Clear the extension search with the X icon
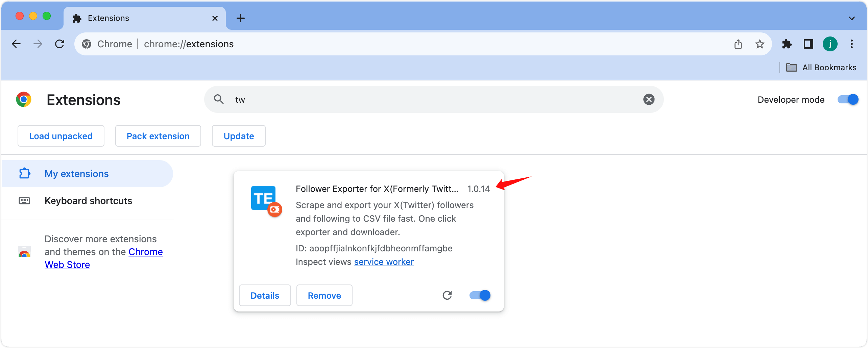 click(x=649, y=99)
